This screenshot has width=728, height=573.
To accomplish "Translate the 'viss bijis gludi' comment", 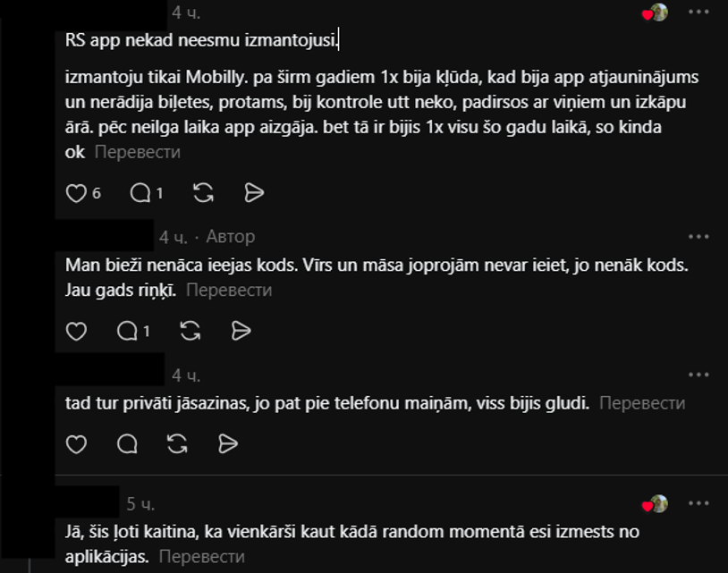I will [x=642, y=403].
